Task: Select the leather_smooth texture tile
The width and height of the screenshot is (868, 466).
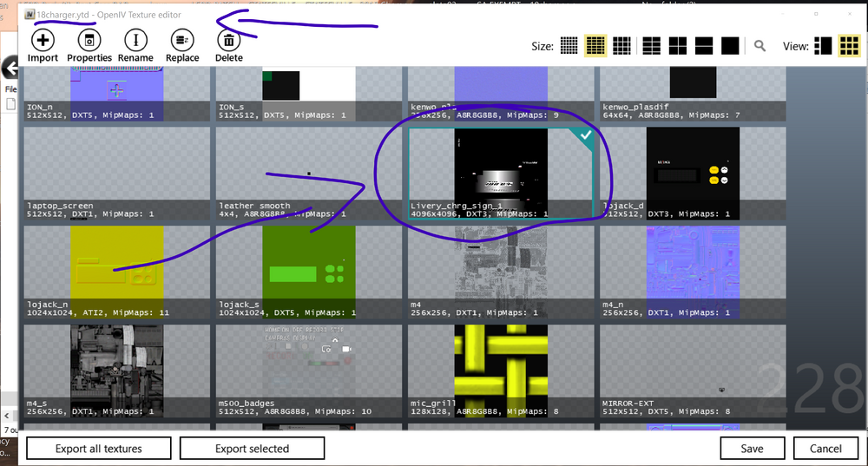Action: tap(309, 174)
